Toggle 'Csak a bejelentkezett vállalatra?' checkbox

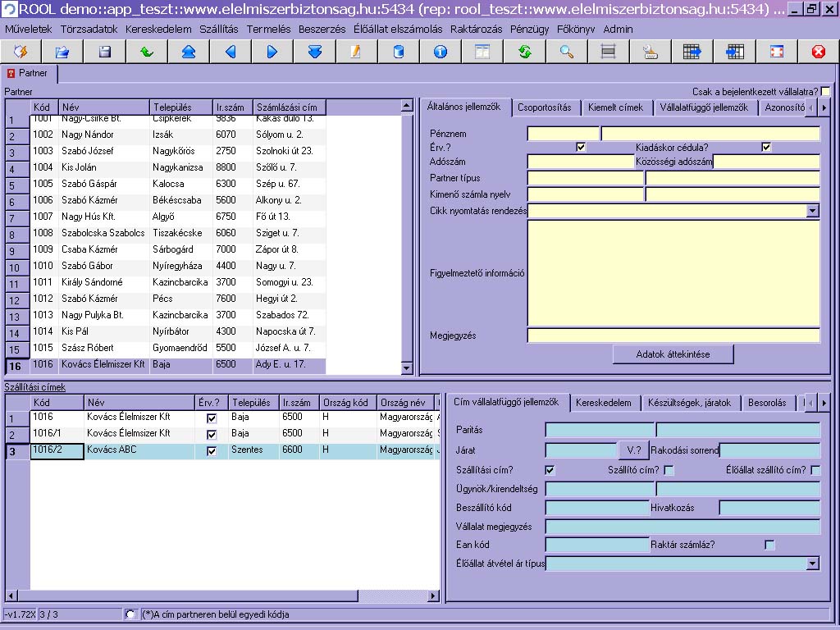(x=825, y=92)
